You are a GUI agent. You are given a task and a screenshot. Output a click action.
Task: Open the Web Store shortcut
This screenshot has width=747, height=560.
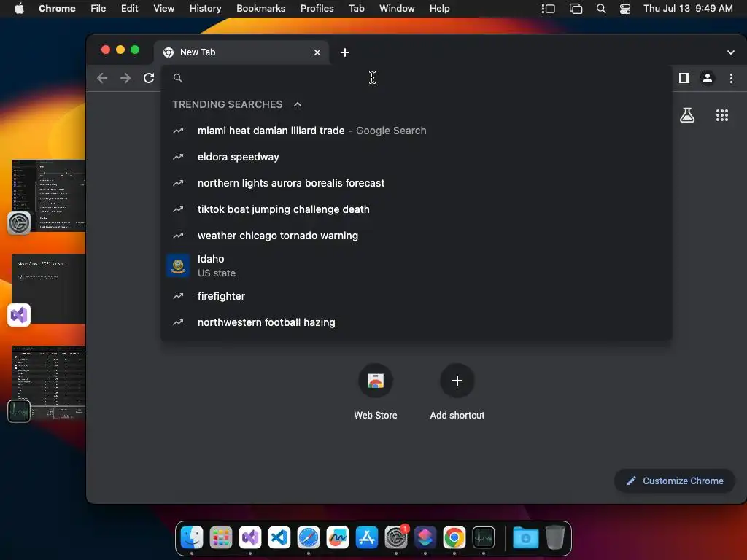pyautogui.click(x=376, y=392)
